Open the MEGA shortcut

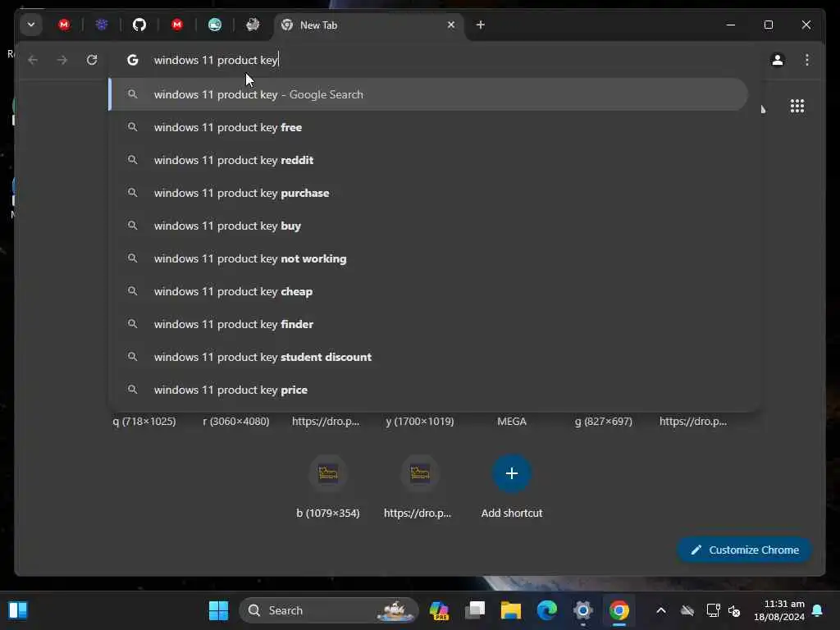coord(512,421)
